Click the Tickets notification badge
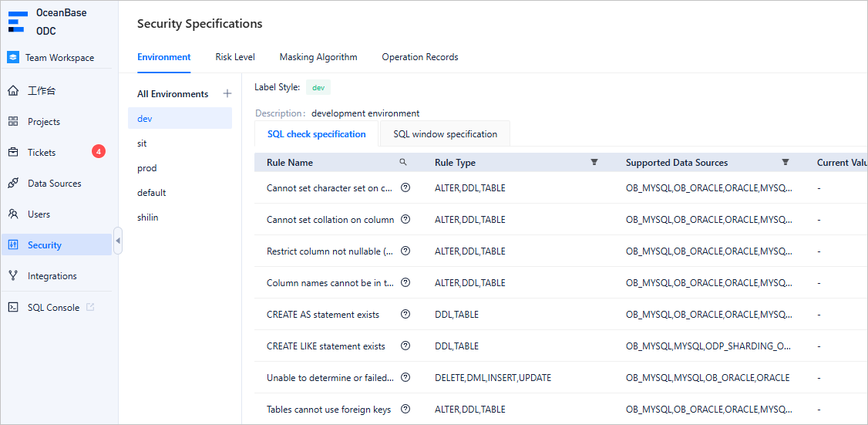 tap(99, 152)
